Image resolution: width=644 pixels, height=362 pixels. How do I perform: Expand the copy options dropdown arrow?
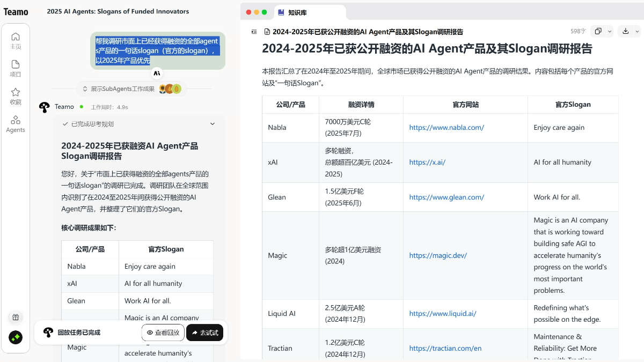click(x=609, y=32)
